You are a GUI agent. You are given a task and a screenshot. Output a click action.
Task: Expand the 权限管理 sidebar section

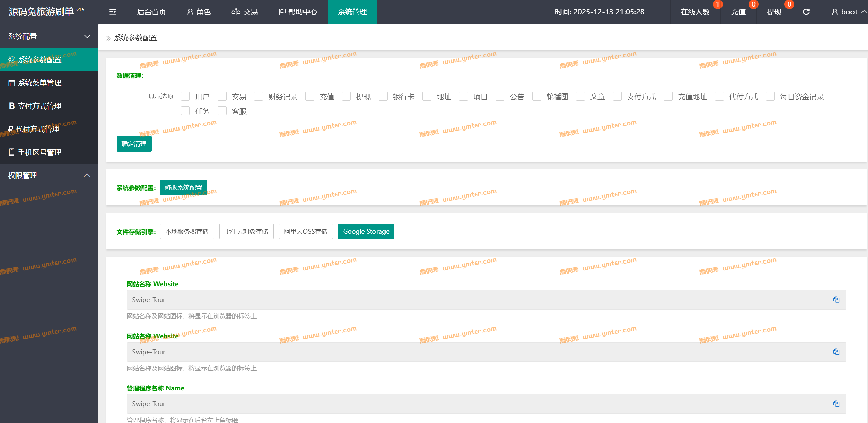pyautogui.click(x=49, y=175)
